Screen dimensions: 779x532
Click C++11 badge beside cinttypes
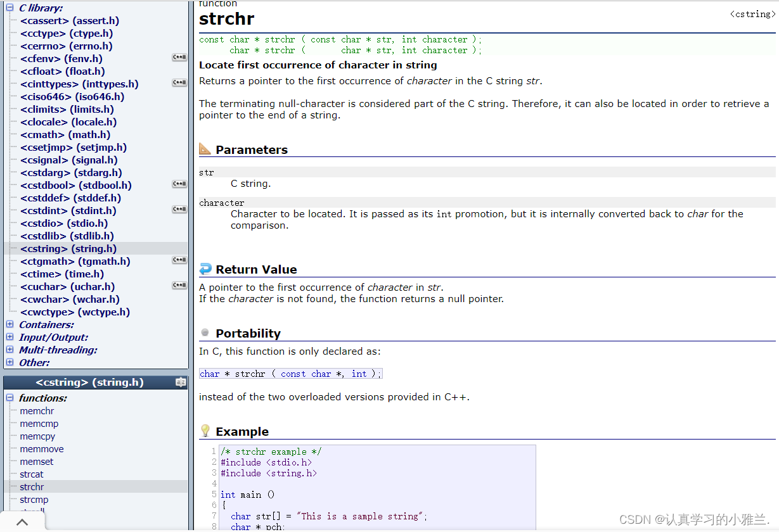point(179,83)
